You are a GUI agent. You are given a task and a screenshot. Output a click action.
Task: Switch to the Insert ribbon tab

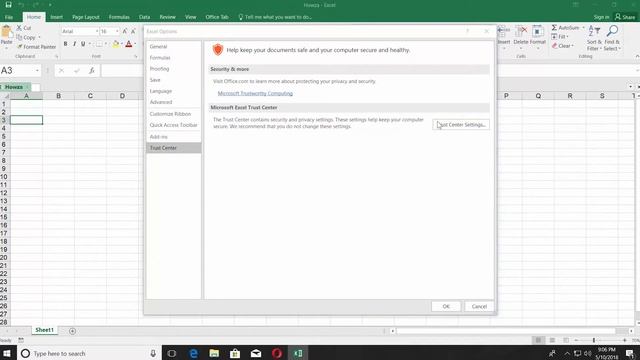[x=56, y=17]
